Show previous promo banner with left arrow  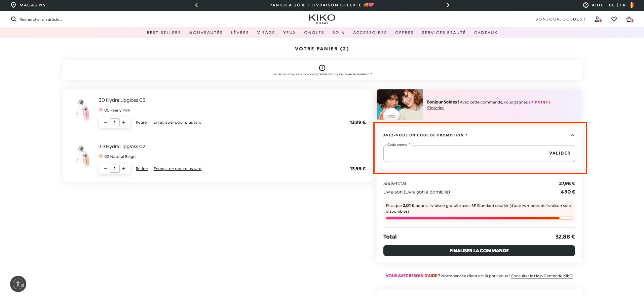coord(196,5)
